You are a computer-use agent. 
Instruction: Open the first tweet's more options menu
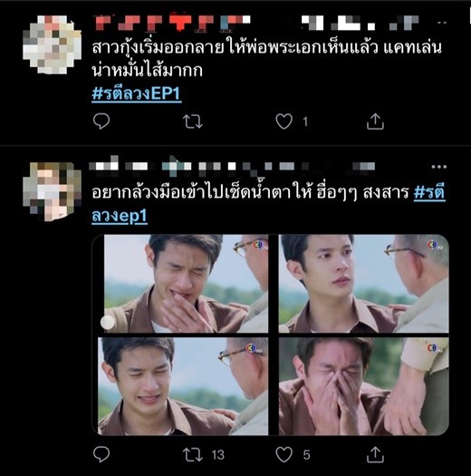(442, 23)
